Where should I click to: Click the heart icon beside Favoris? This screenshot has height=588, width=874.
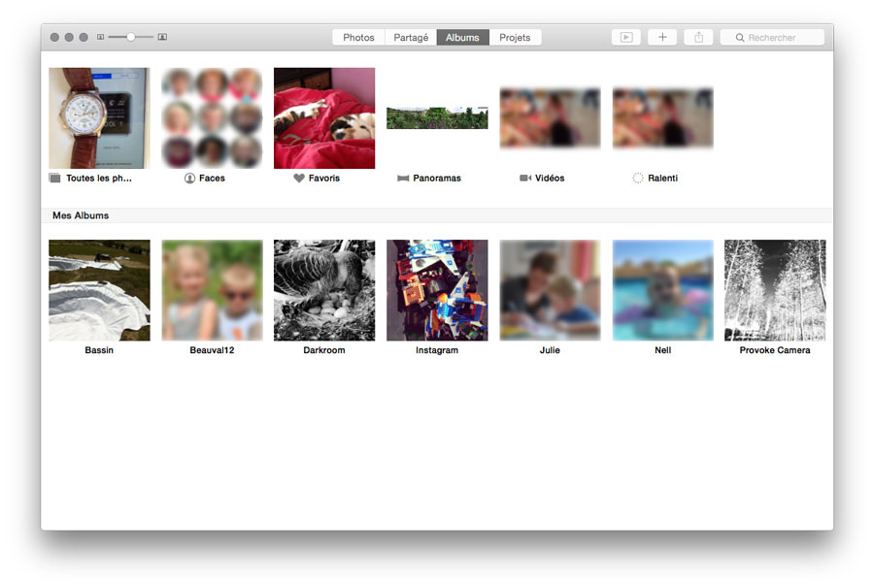point(299,179)
